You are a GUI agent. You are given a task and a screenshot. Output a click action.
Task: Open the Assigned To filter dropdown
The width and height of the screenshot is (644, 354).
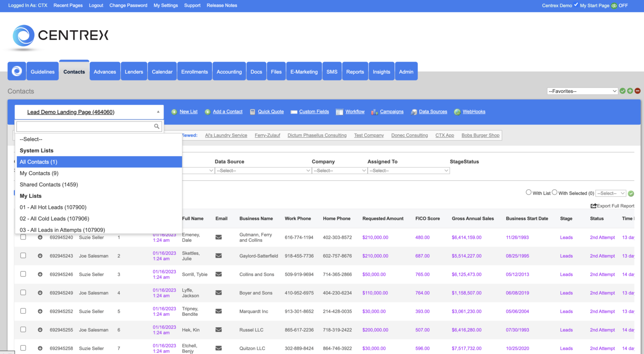click(x=409, y=171)
